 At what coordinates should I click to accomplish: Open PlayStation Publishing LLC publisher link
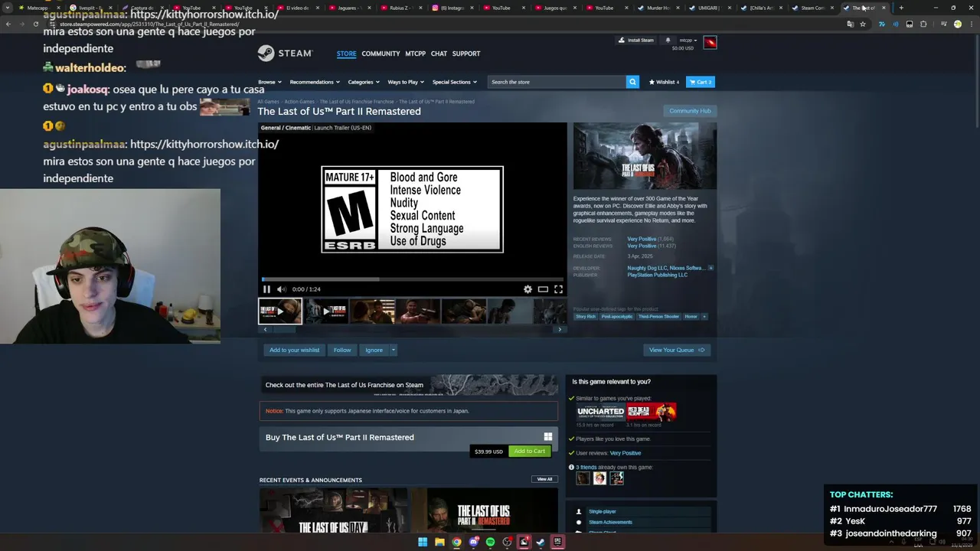657,275
